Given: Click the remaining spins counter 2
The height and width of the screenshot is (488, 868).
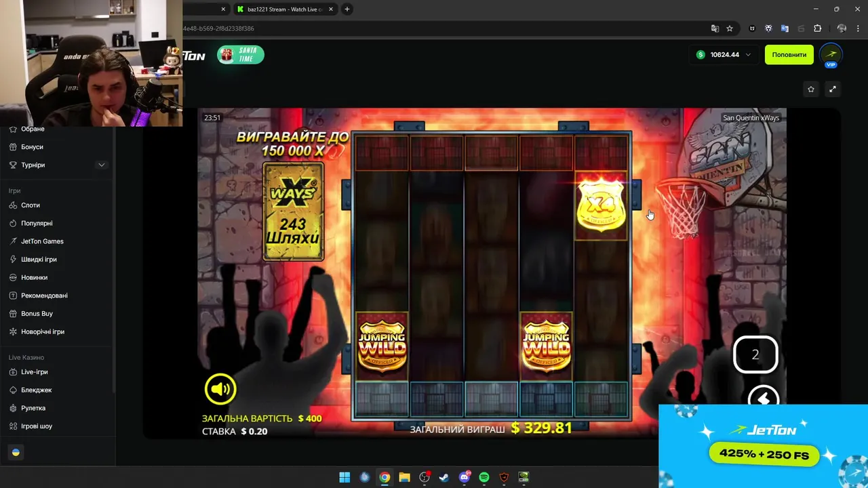Looking at the screenshot, I should [755, 354].
